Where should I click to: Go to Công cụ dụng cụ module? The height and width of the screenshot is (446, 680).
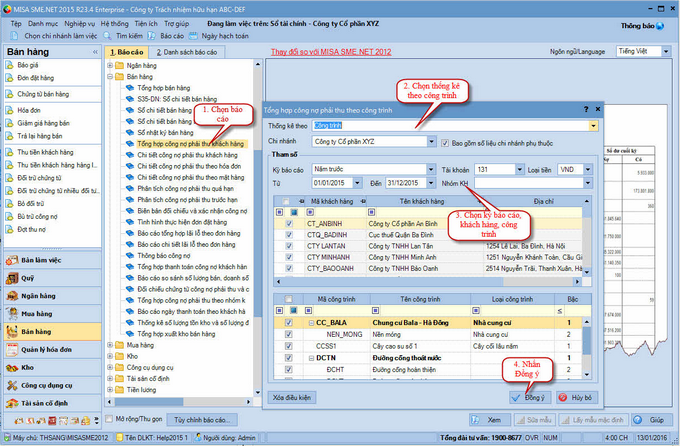52,385
